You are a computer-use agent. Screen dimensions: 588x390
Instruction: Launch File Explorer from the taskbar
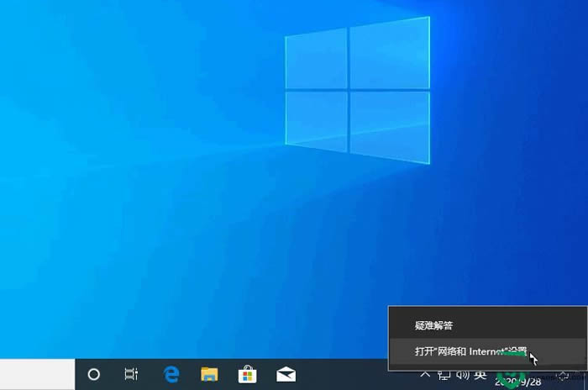pyautogui.click(x=209, y=374)
